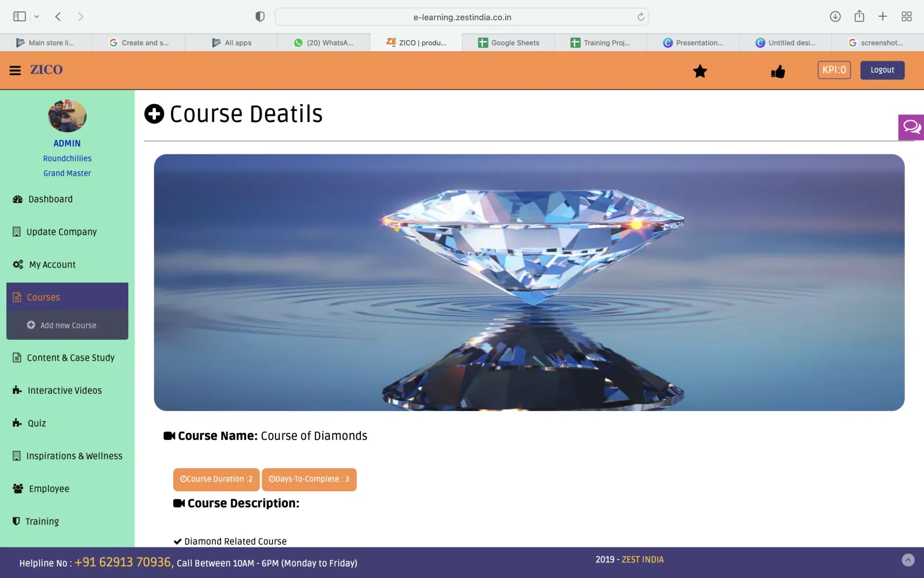
Task: Show Safari tab overview grid
Action: (x=907, y=17)
